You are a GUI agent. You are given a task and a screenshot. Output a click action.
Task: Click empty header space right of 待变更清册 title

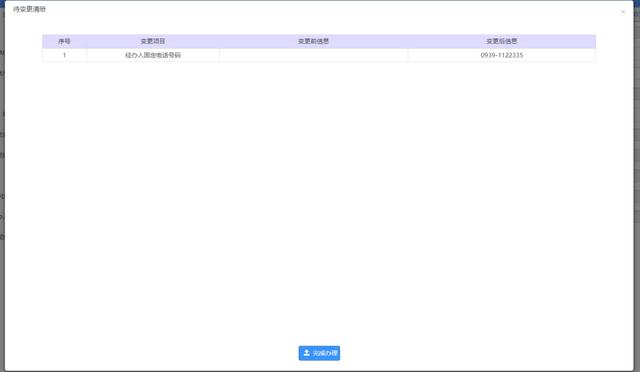tap(327, 9)
